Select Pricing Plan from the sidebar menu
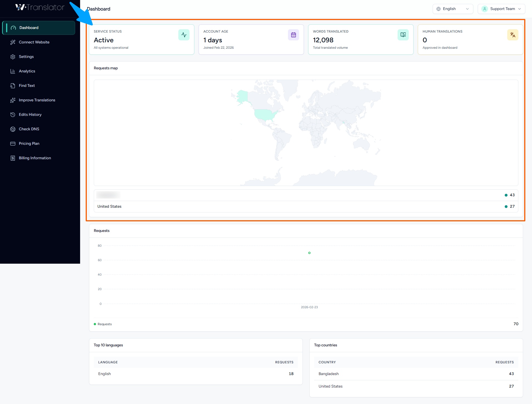The width and height of the screenshot is (532, 404). [x=29, y=143]
